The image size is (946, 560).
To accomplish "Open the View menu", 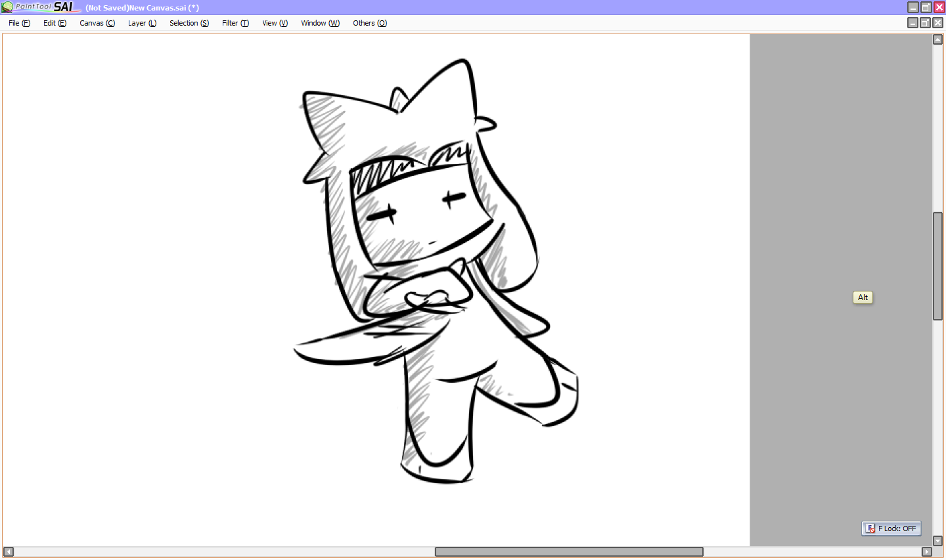I will 275,23.
